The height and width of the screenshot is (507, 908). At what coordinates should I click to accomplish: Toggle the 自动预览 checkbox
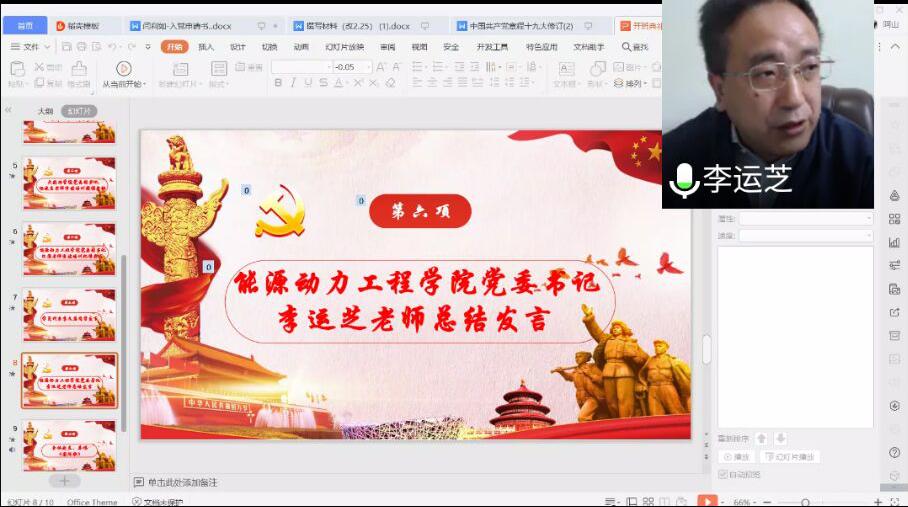[x=723, y=474]
